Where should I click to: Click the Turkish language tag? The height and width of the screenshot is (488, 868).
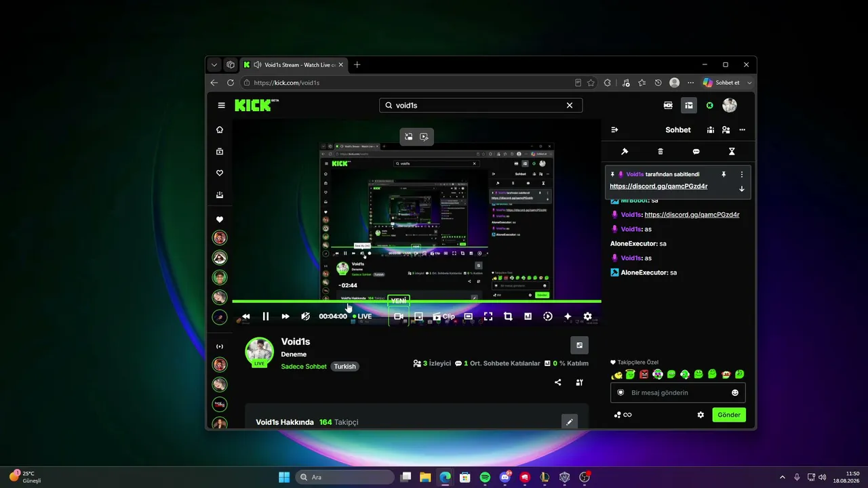[x=344, y=367]
